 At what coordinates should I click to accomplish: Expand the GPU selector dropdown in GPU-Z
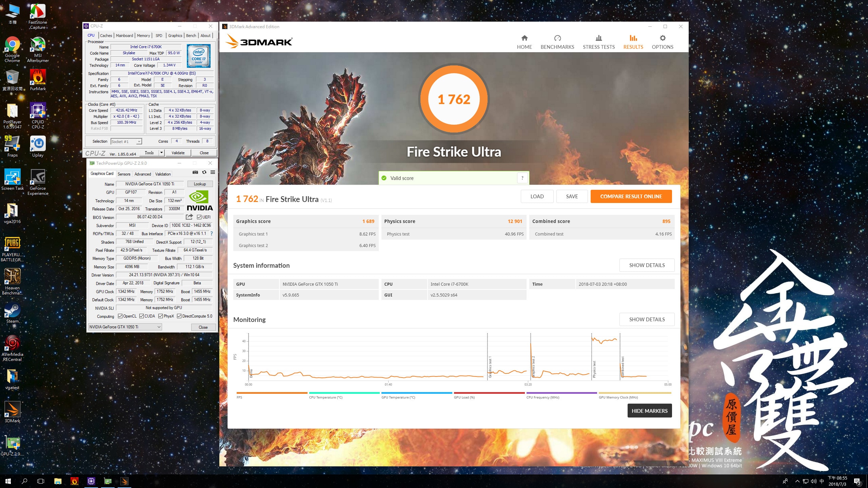[x=159, y=327]
